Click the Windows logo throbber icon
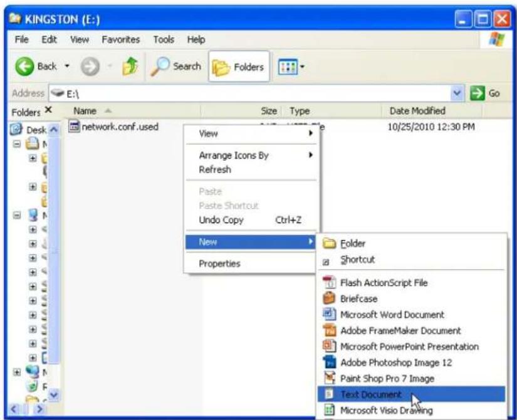Image resolution: width=517 pixels, height=420 pixels. [497, 39]
